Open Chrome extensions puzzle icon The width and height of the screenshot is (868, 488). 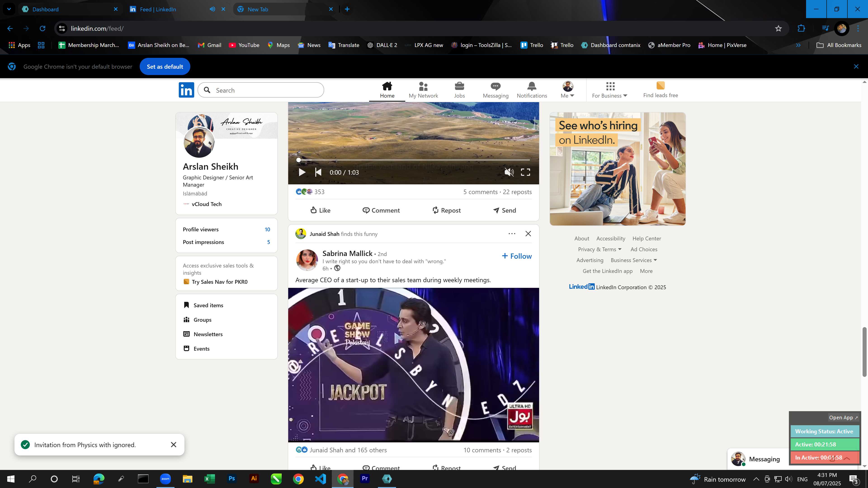pyautogui.click(x=801, y=29)
